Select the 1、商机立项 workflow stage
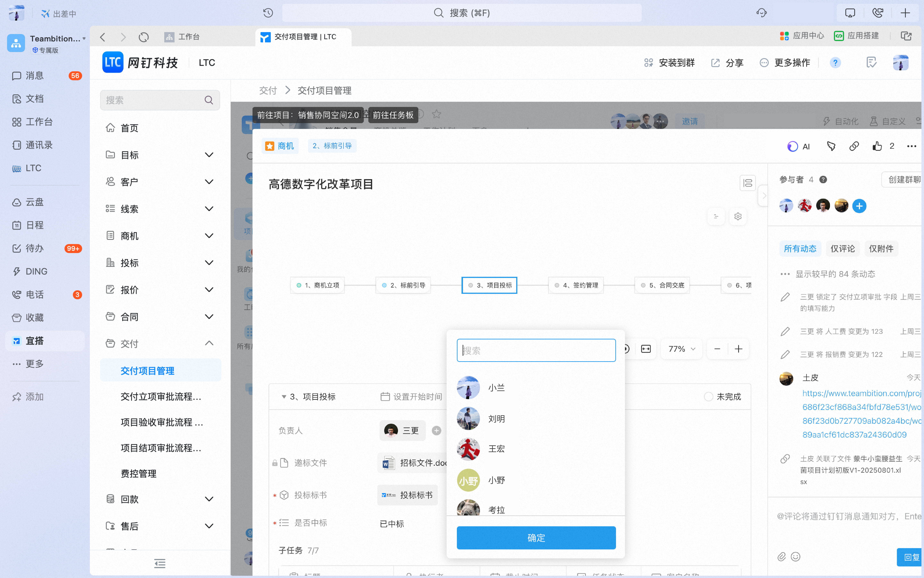 [317, 285]
